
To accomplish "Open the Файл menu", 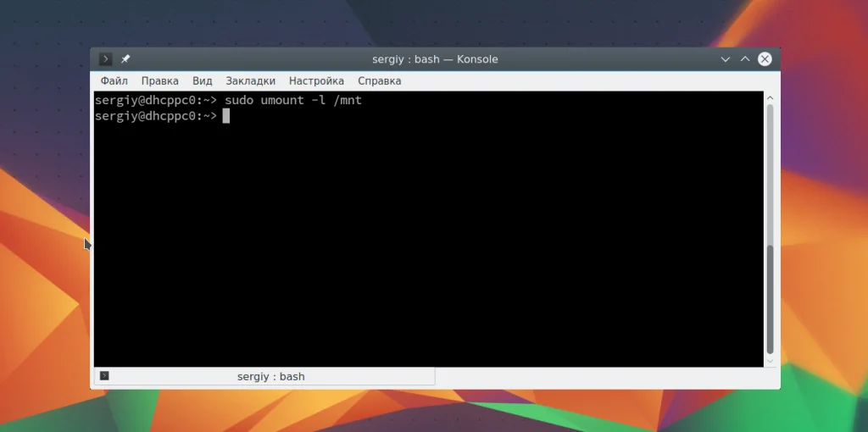I will coord(114,80).
